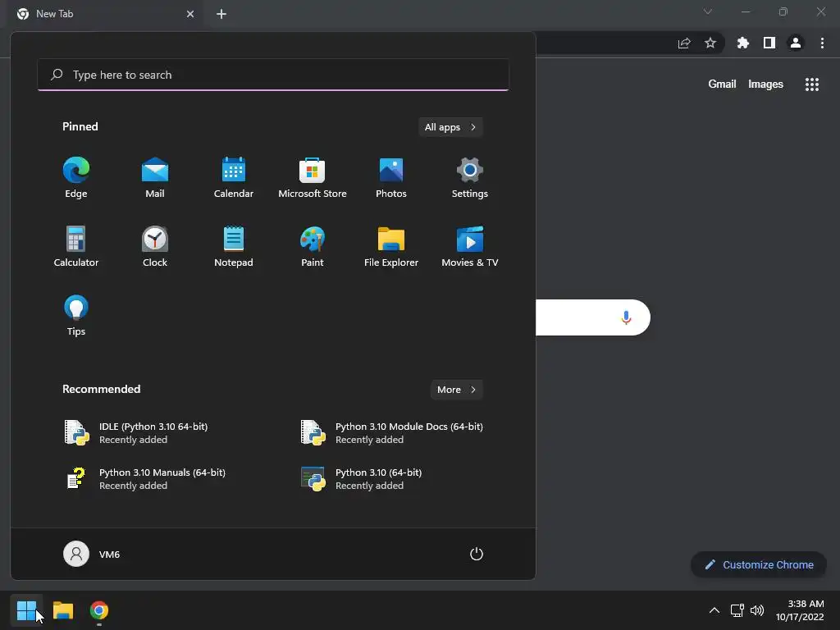Open network status tray icon
The height and width of the screenshot is (630, 840).
click(737, 610)
